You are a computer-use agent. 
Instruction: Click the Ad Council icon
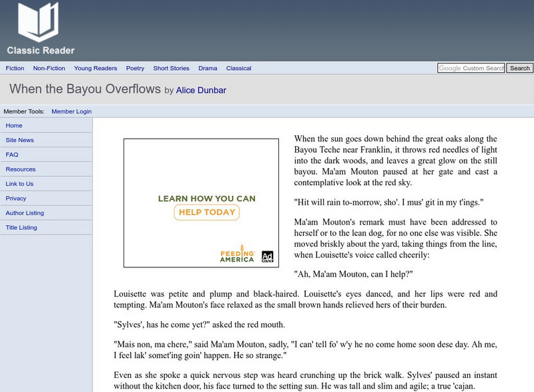tap(266, 255)
